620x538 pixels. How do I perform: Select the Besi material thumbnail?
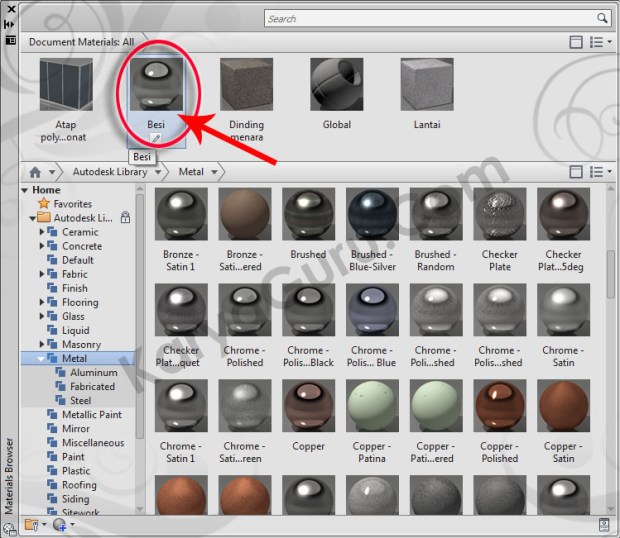pyautogui.click(x=156, y=84)
